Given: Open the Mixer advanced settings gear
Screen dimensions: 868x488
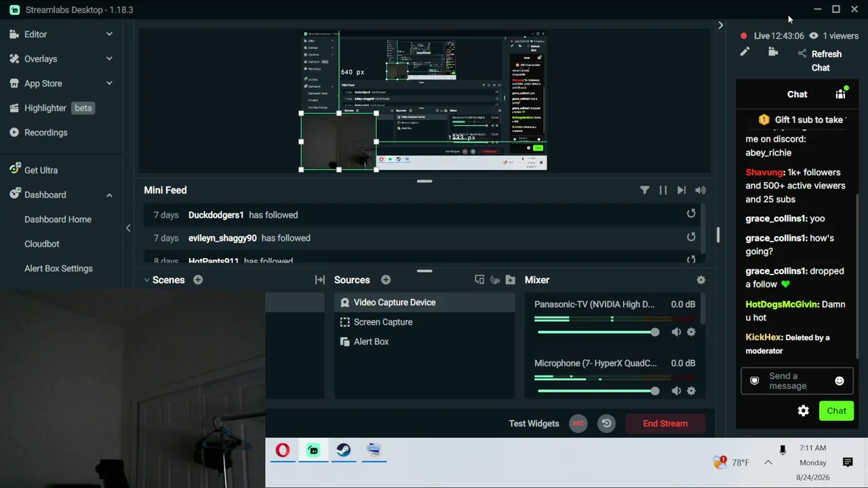Looking at the screenshot, I should (701, 280).
